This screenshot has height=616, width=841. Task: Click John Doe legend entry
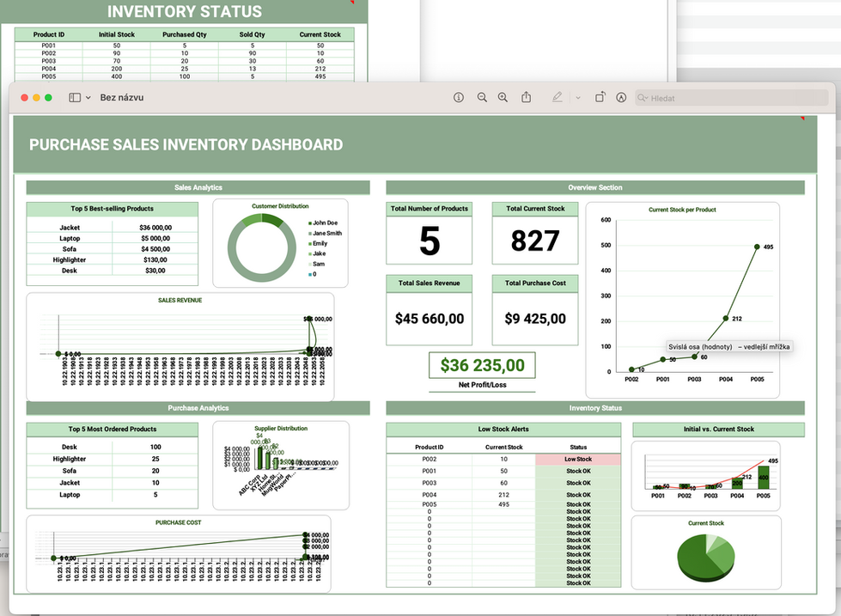[x=323, y=223]
